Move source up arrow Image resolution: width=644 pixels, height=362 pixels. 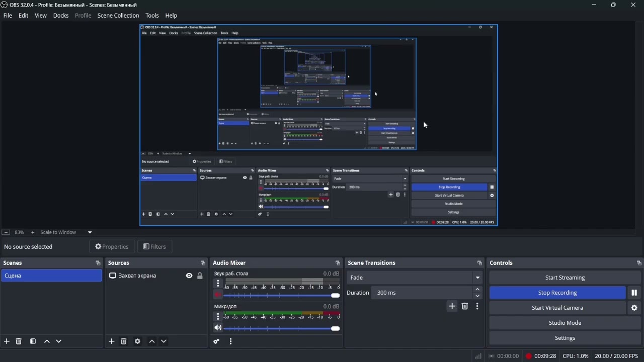pos(152,342)
